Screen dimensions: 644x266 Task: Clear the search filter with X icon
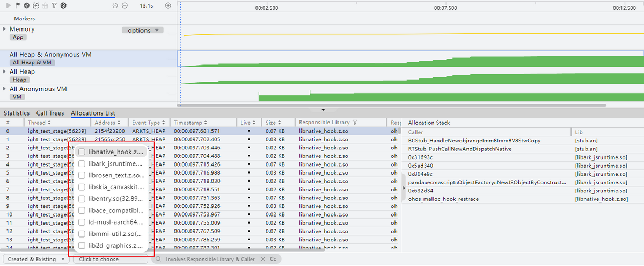(262, 259)
